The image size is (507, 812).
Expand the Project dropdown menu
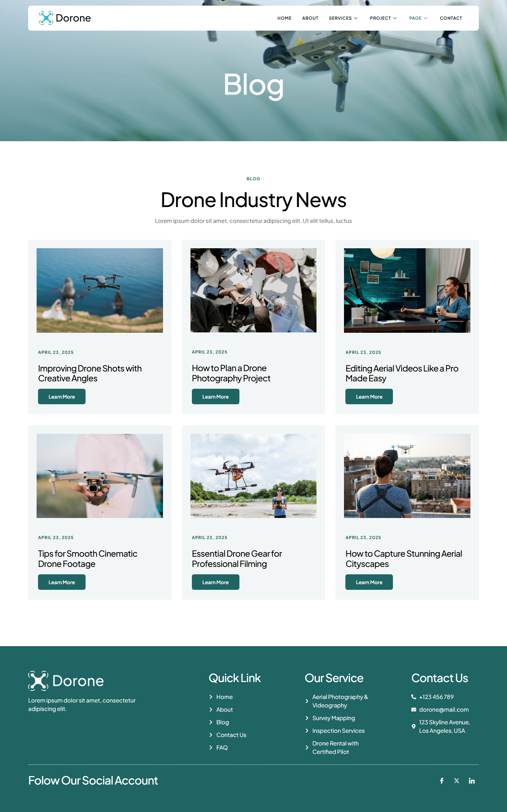(x=383, y=18)
